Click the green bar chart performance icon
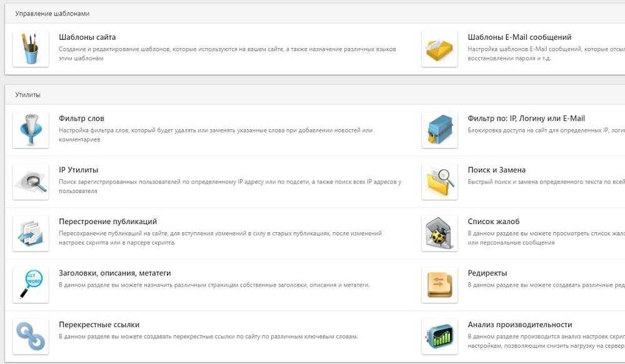The image size is (625, 364). point(439,337)
